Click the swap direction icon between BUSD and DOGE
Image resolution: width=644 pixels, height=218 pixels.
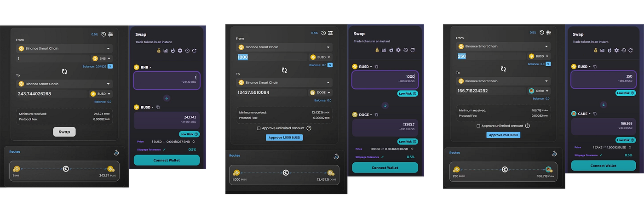[284, 70]
